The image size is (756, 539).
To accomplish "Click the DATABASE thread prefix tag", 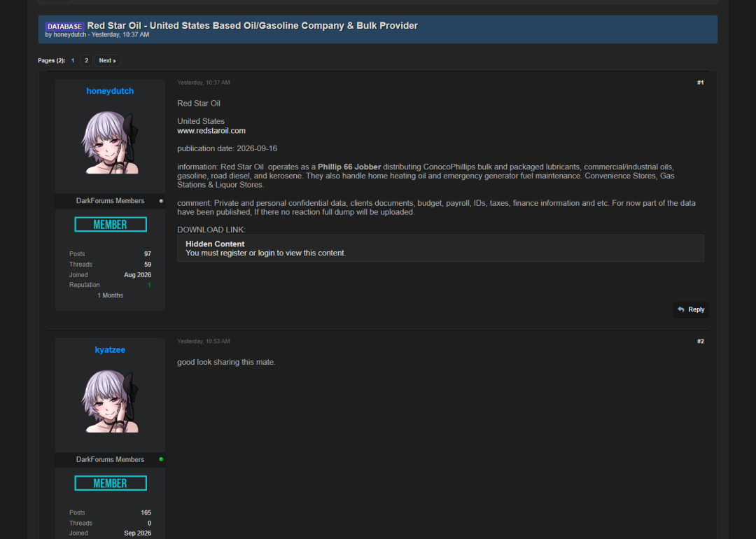I will point(64,27).
